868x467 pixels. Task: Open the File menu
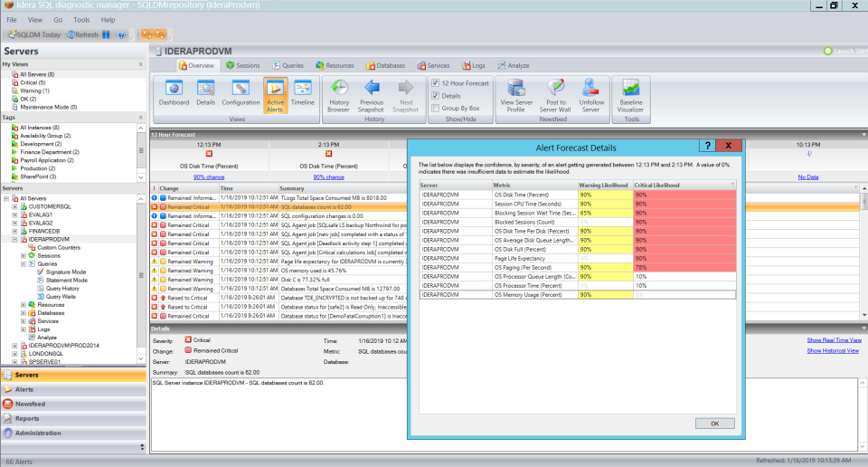tap(12, 20)
